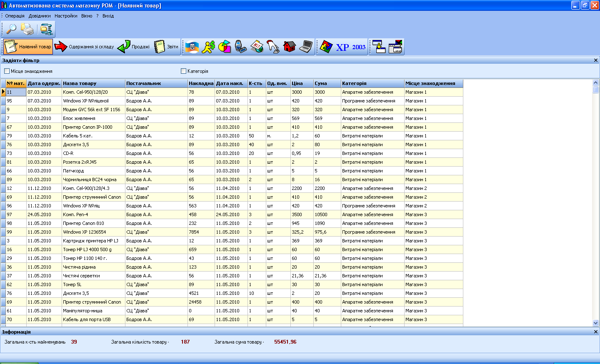Screen dimensions: 600x364
Task: Sort by К-сть column header
Action: pos(257,83)
